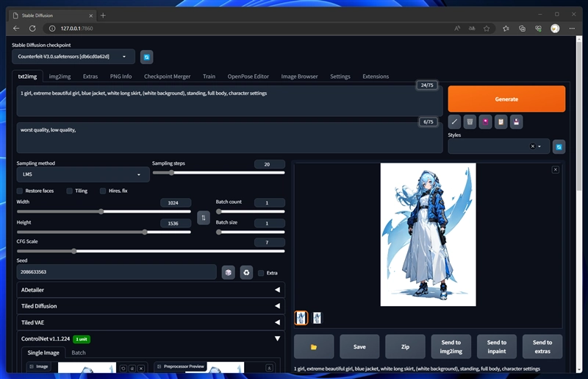Open browser settings and more menu

click(x=572, y=28)
